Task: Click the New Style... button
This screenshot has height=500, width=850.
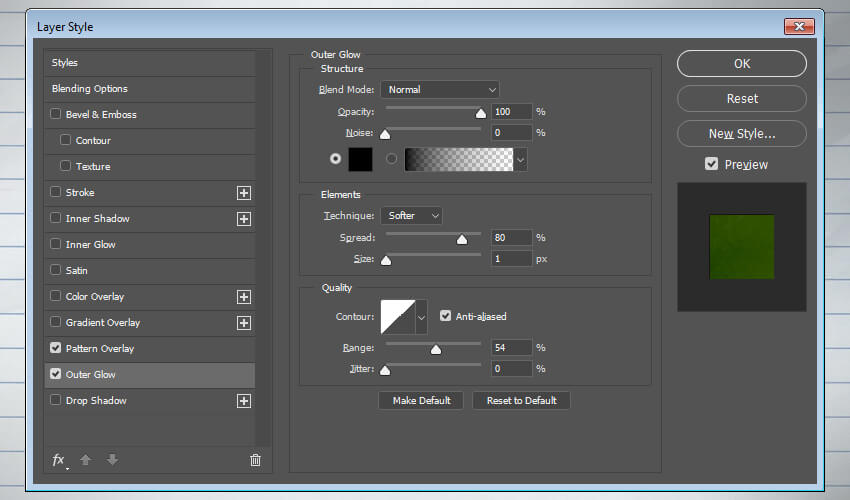Action: coord(742,133)
